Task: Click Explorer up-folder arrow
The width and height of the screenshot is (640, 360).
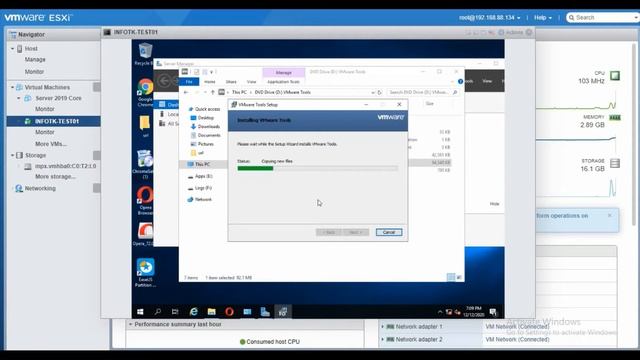Action: (213, 93)
